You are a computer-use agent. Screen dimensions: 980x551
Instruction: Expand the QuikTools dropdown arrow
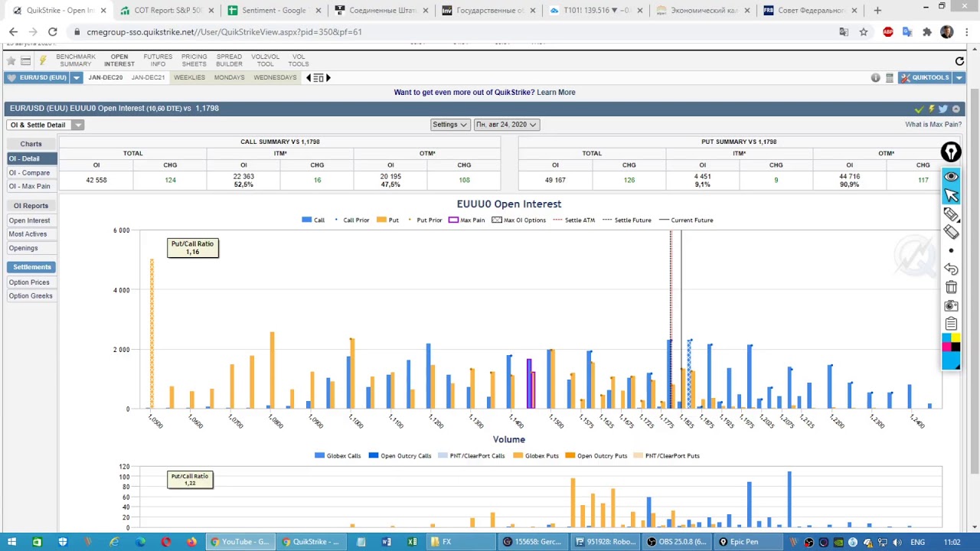point(959,78)
